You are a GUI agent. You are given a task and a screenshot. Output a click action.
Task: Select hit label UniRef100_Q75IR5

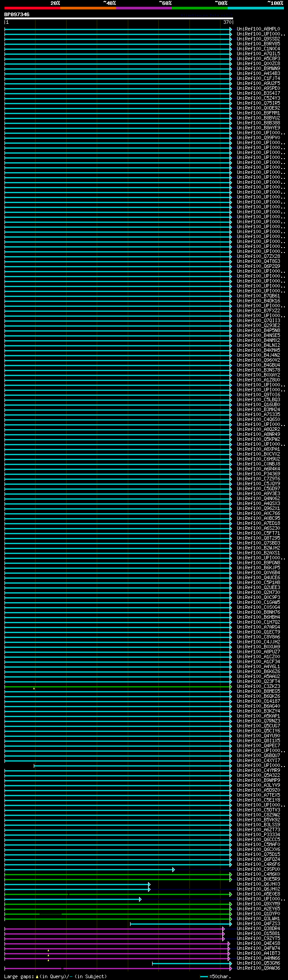click(258, 103)
